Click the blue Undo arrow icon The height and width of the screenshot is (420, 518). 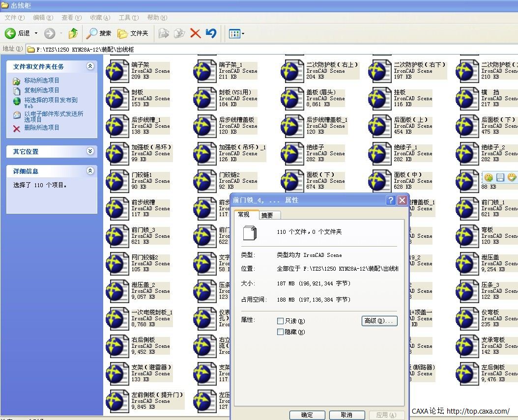click(x=211, y=33)
